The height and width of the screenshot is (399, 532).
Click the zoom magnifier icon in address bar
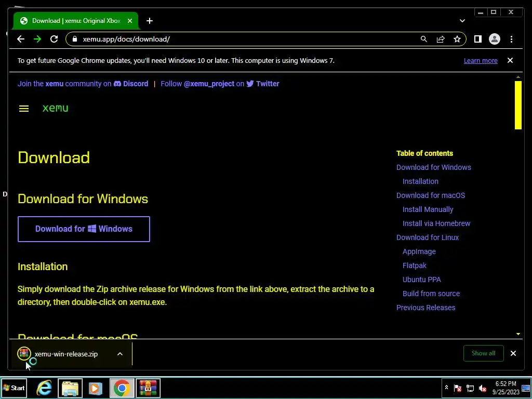point(424,39)
